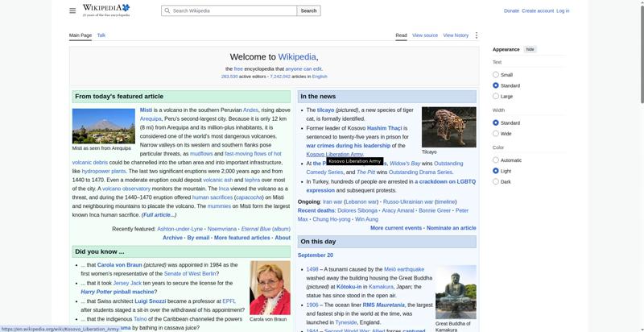Open the By email link
The image size is (644, 332).
pyautogui.click(x=198, y=238)
